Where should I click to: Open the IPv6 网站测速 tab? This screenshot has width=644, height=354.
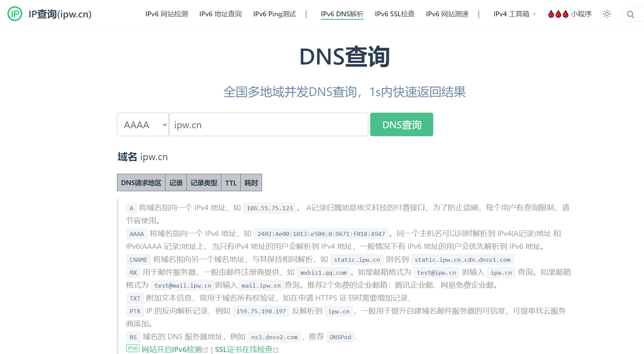tap(447, 14)
